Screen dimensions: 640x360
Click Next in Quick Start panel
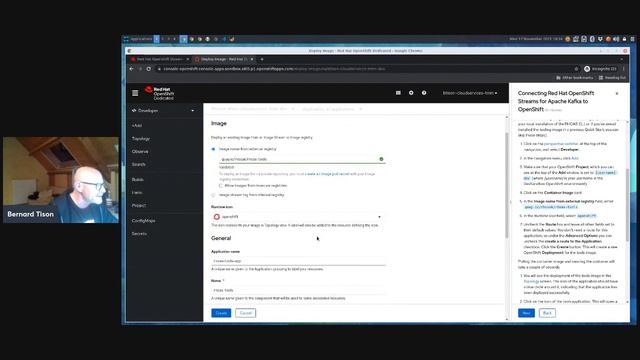(x=526, y=313)
